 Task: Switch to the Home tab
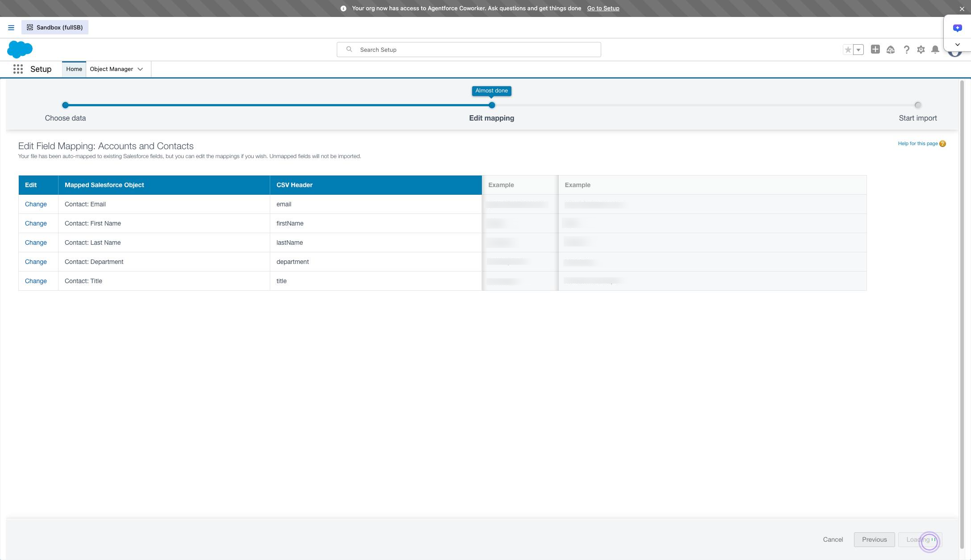(x=74, y=69)
